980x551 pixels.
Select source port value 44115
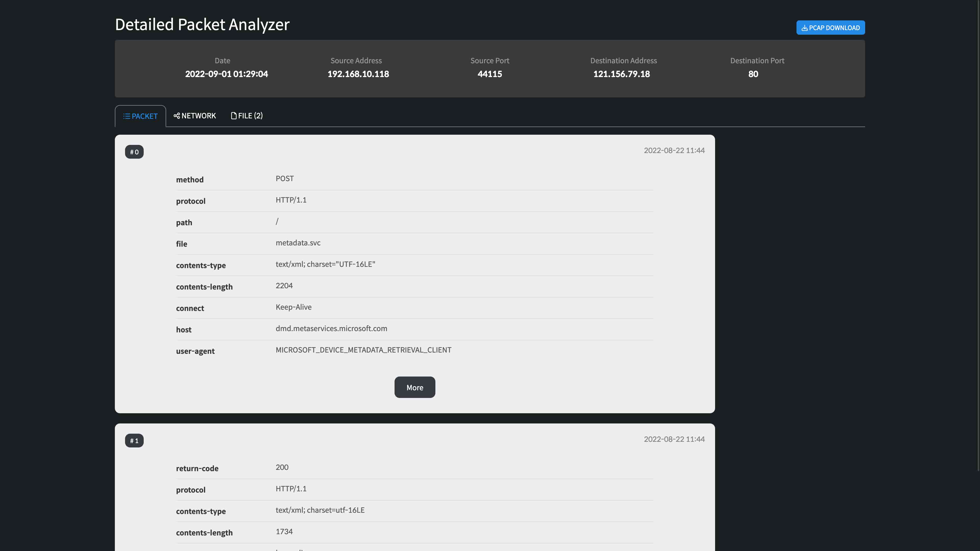[x=490, y=74]
